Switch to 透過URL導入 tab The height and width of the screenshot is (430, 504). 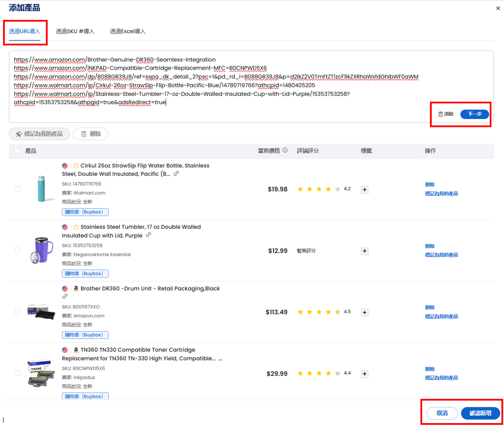click(x=25, y=32)
